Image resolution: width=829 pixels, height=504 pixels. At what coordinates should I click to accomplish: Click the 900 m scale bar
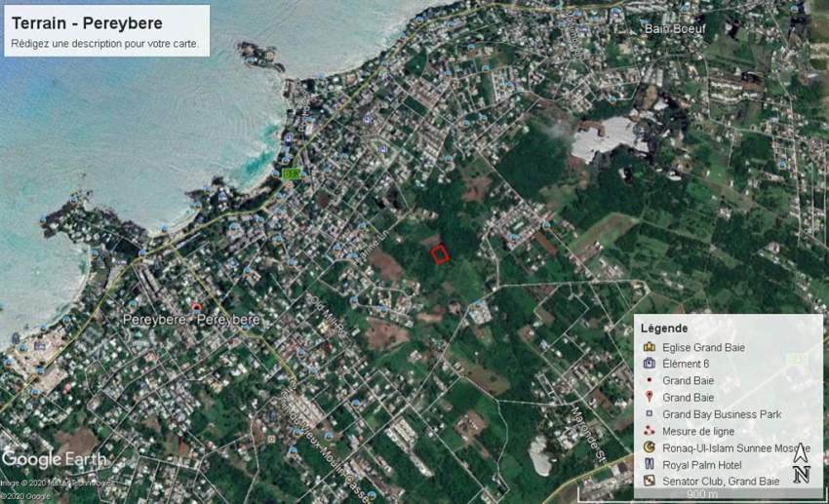[x=702, y=495]
